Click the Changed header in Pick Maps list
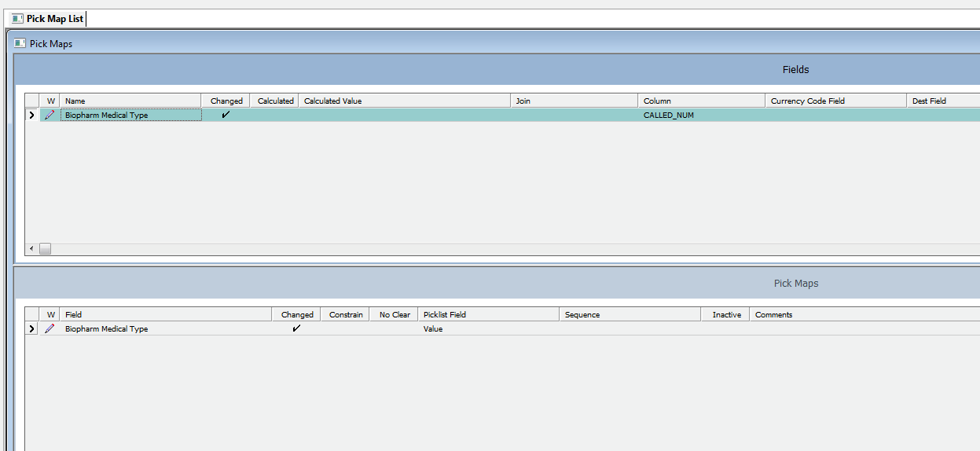 pyautogui.click(x=297, y=314)
